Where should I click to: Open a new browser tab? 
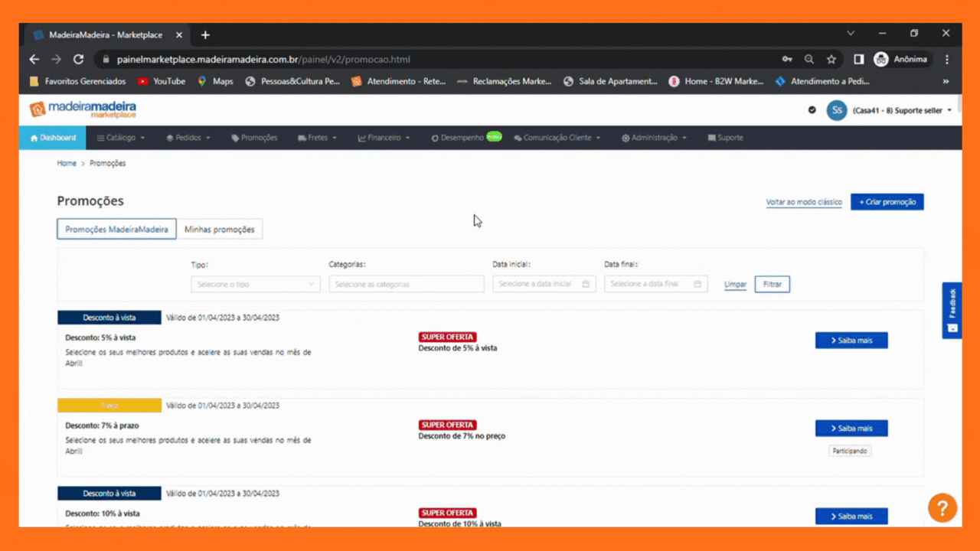tap(205, 35)
